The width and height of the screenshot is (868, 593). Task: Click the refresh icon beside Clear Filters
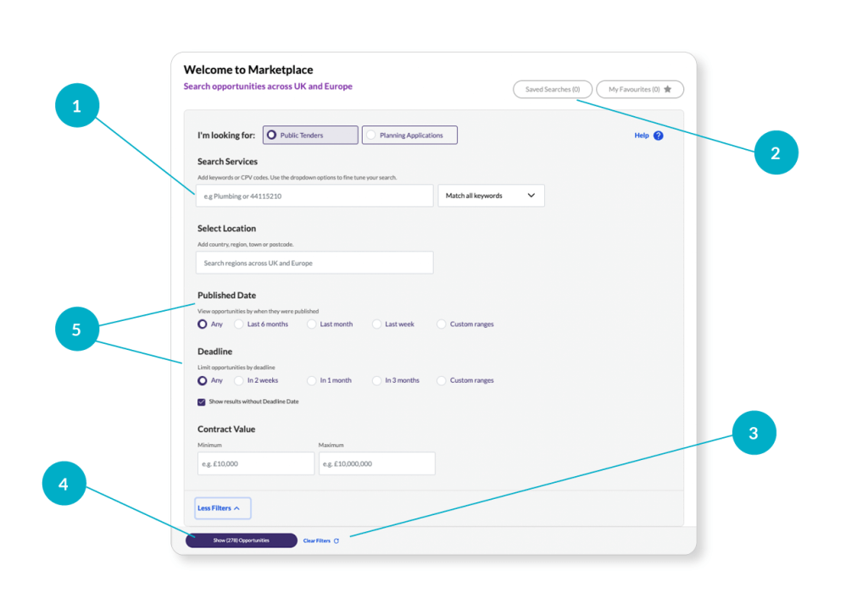[x=338, y=540]
